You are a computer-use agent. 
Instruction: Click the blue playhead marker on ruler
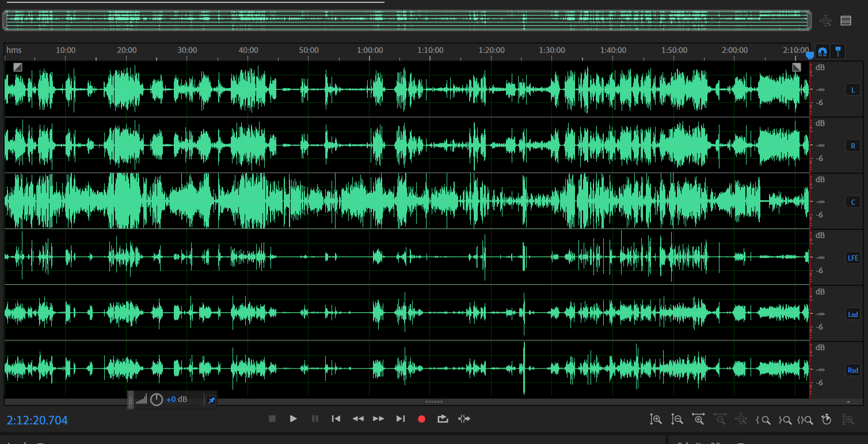click(x=810, y=55)
